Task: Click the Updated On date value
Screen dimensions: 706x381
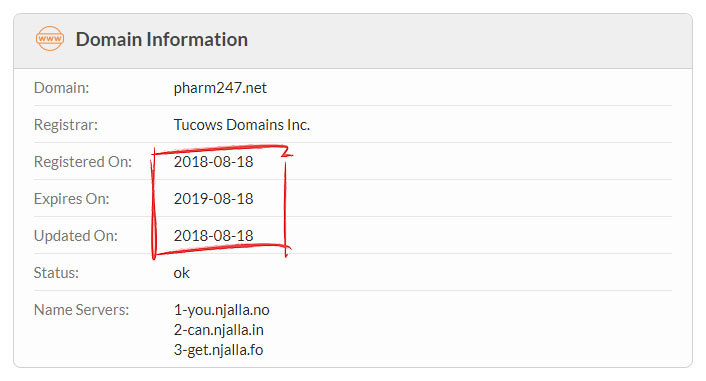Action: 213,236
